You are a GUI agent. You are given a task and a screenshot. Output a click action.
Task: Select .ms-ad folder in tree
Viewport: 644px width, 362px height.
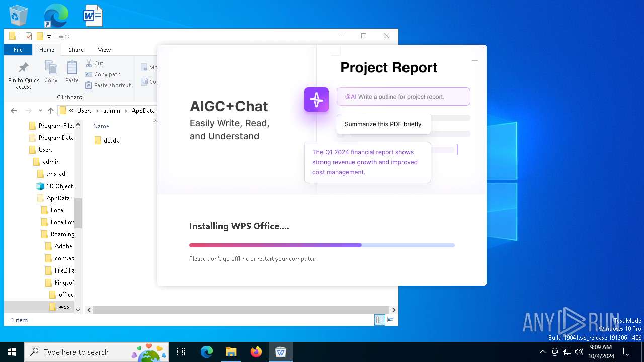point(51,174)
